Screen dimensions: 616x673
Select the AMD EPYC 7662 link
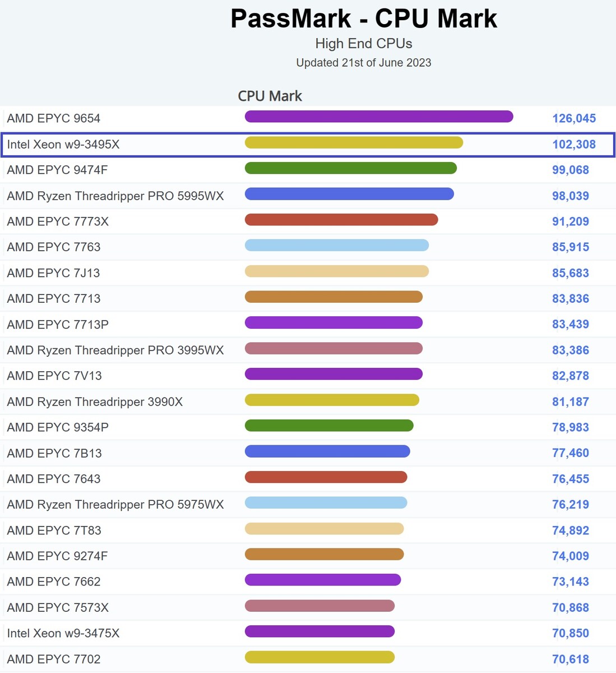54,582
